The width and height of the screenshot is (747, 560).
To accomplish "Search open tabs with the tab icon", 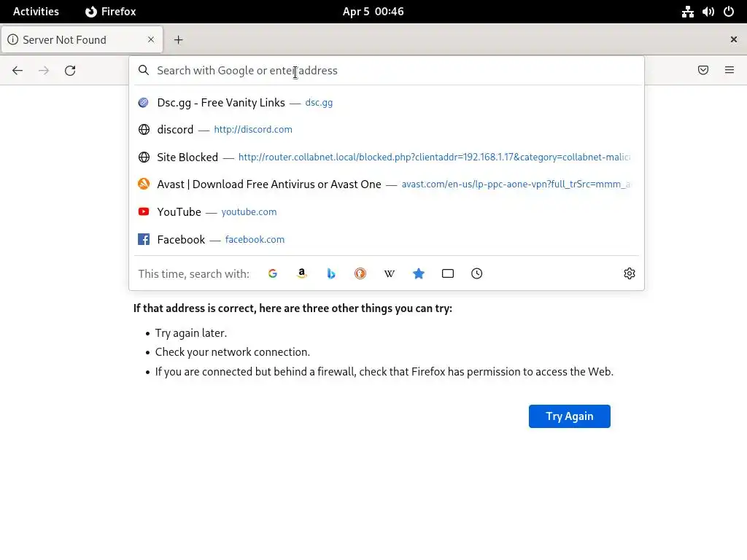I will coord(448,273).
